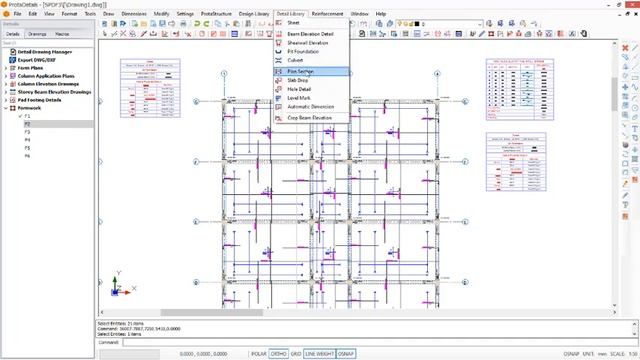640x360 pixels.
Task: Click the blue diagonal line draw icon
Action: click(x=482, y=34)
